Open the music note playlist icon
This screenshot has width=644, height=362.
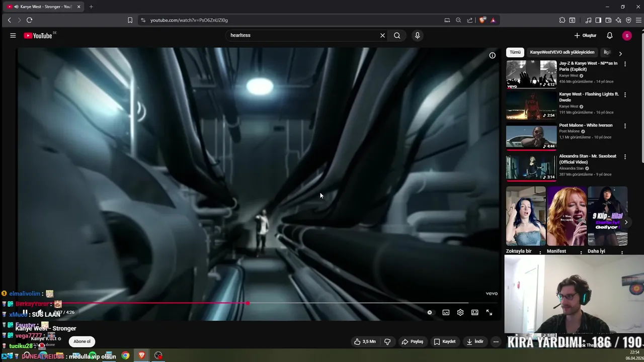coord(588,20)
